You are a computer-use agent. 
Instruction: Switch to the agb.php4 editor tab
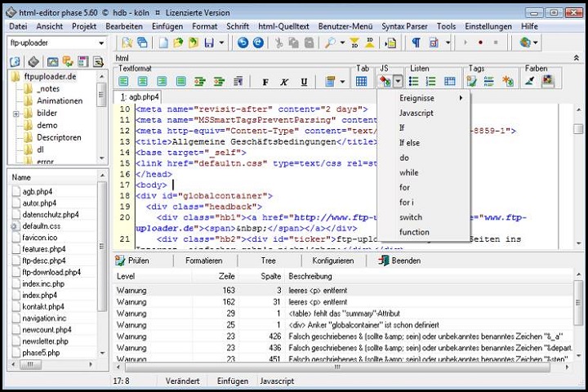click(137, 97)
